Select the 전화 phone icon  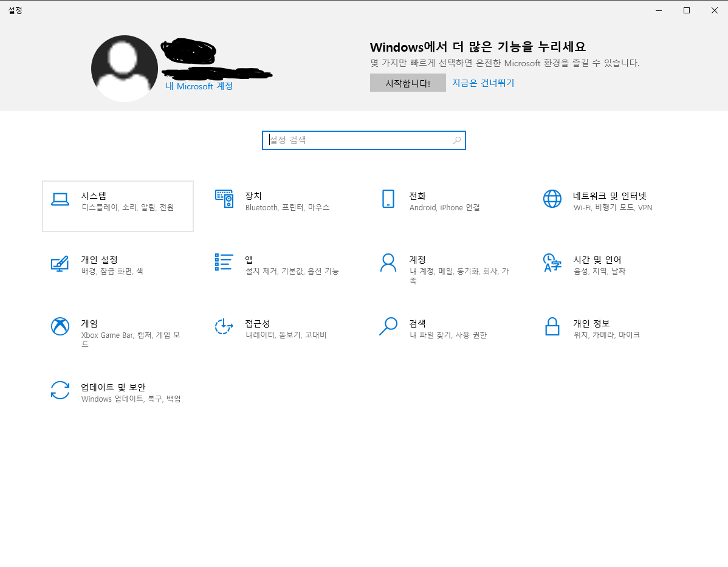[388, 199]
